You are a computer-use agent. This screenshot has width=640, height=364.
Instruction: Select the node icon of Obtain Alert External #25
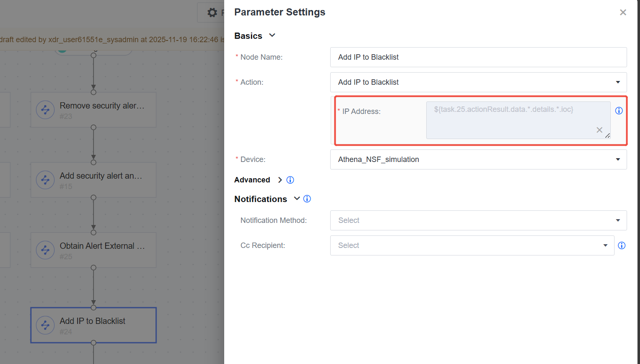[45, 250]
